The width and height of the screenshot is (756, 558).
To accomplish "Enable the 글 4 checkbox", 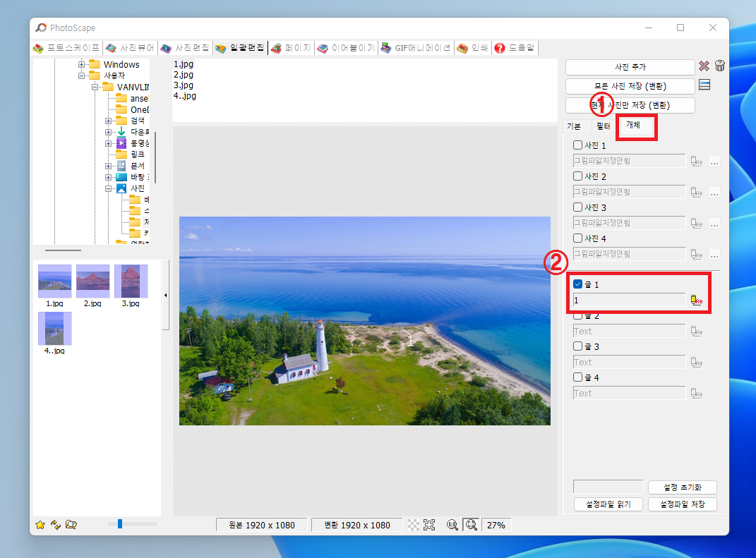I will pos(577,377).
